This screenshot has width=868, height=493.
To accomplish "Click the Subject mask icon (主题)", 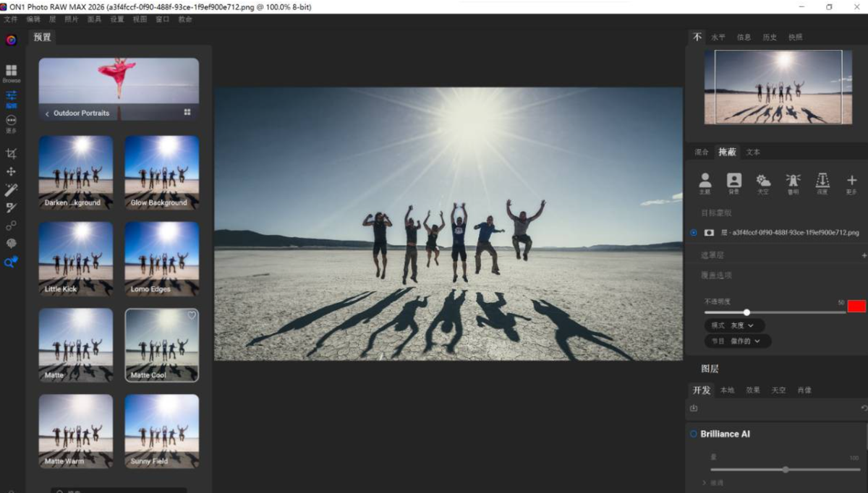I will click(x=705, y=181).
